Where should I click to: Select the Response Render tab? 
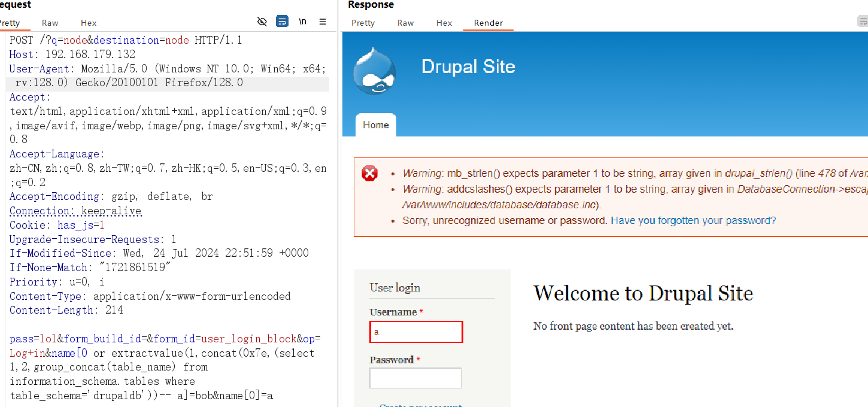tap(488, 23)
